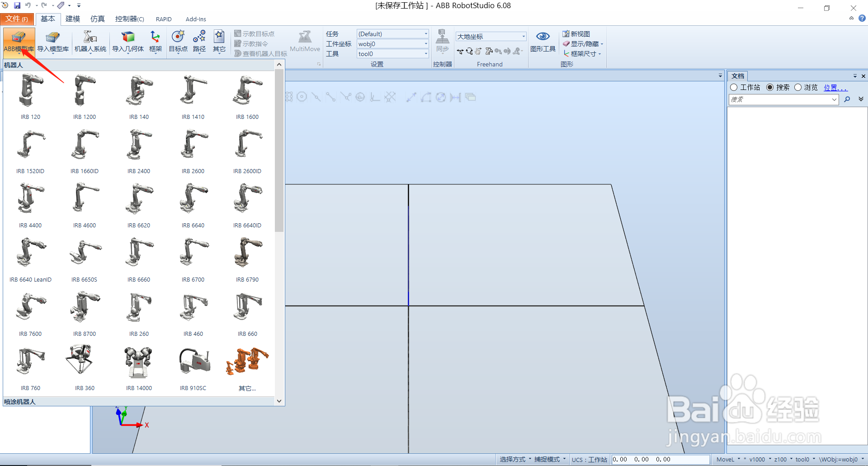Click the save icon in quick access toolbar
This screenshot has width=868, height=466.
tap(17, 5)
